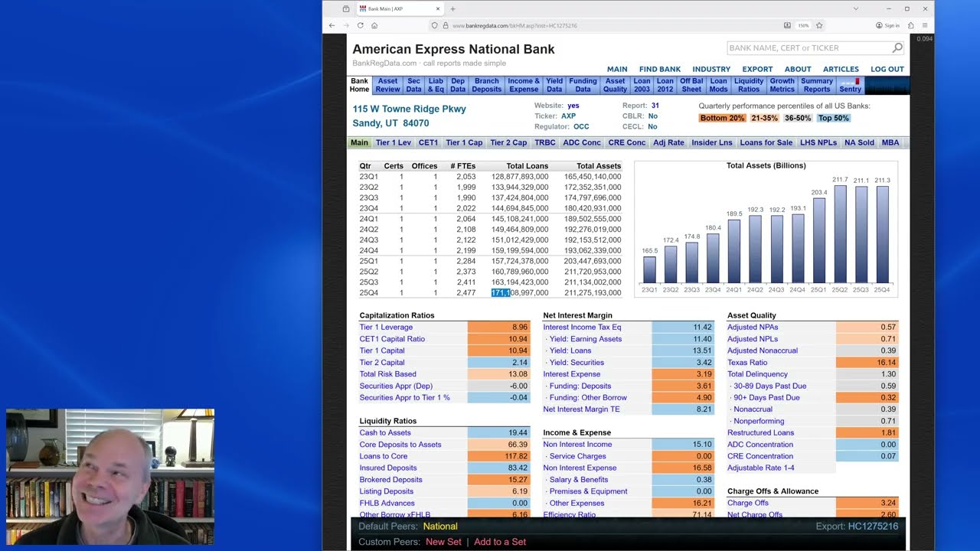Open the Brokered Deposits link
This screenshot has width=980, height=551.
390,480
